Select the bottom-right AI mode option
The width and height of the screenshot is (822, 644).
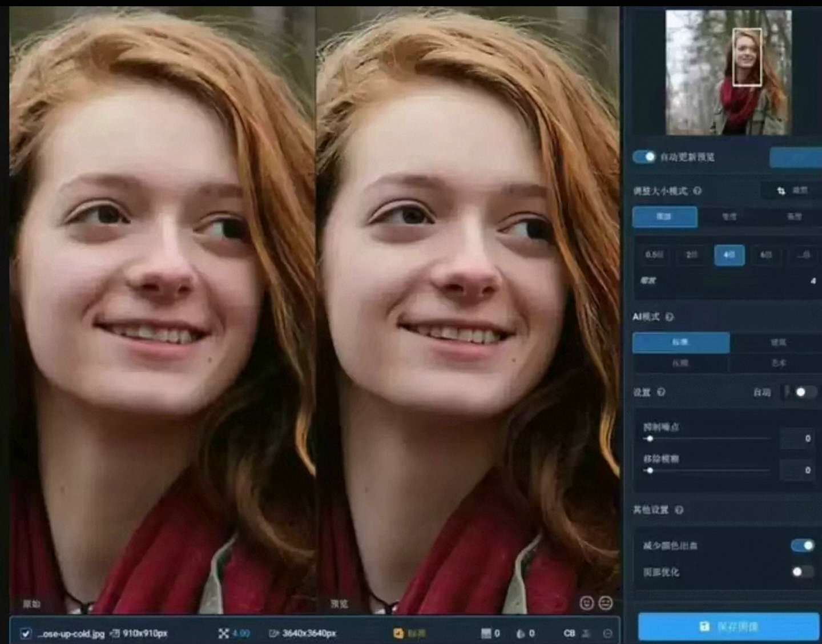pyautogui.click(x=777, y=363)
